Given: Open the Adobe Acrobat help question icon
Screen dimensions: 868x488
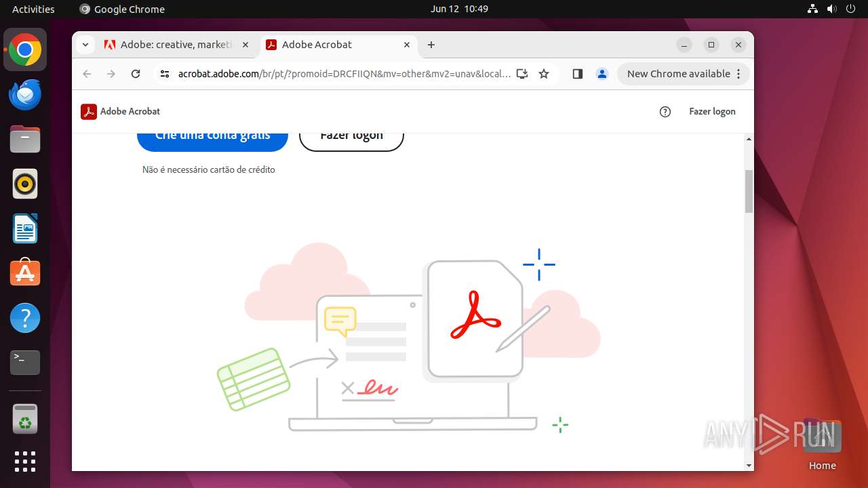Looking at the screenshot, I should pos(665,112).
